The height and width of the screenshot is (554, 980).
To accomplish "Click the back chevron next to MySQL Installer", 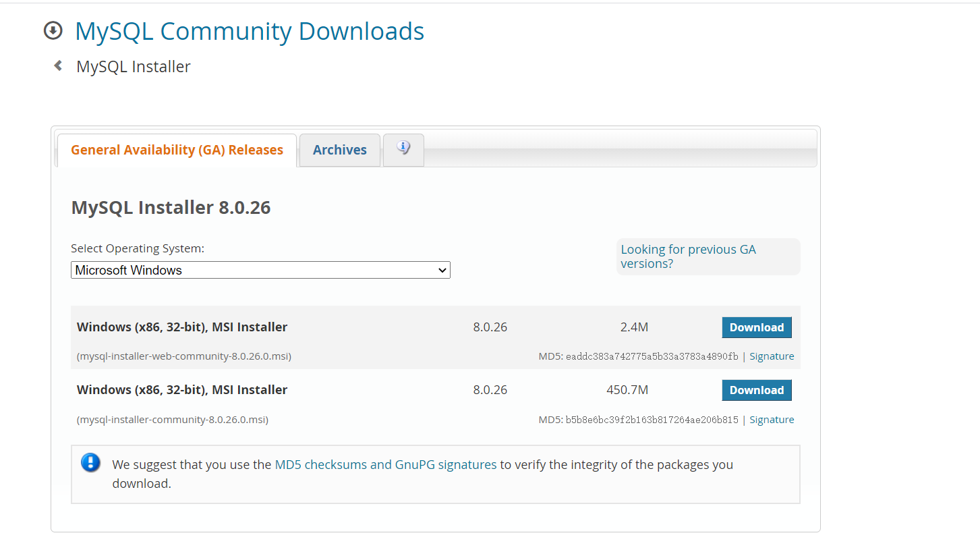I will point(59,65).
